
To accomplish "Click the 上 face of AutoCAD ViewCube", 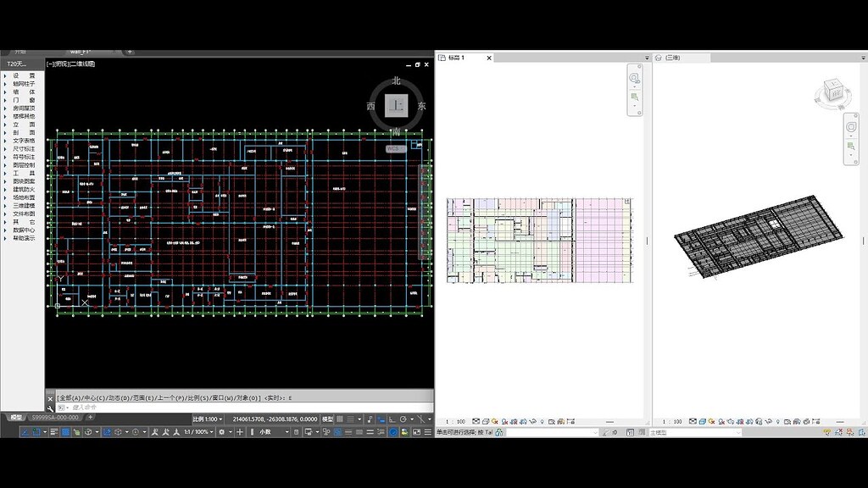I will [x=397, y=106].
